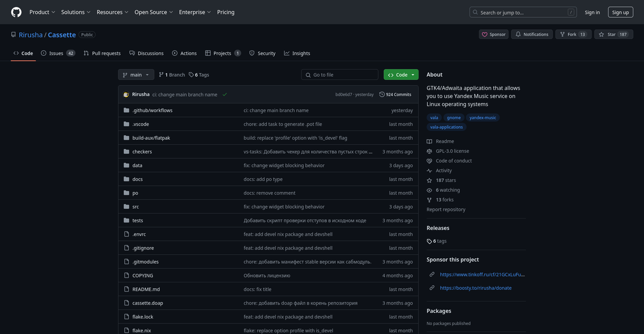Switch to the Discussions tab

[x=147, y=53]
